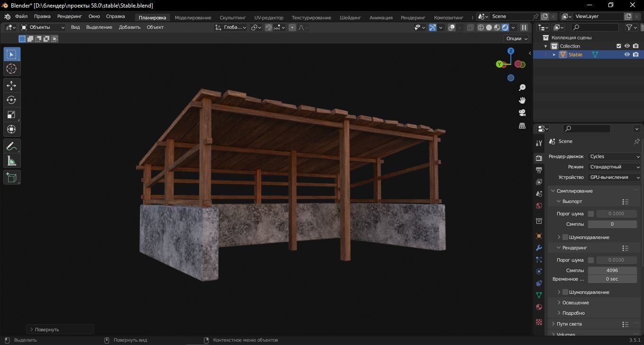Screen dimensions: 644x345
Task: Click the time limit 0 sec field
Action: coord(612,279)
